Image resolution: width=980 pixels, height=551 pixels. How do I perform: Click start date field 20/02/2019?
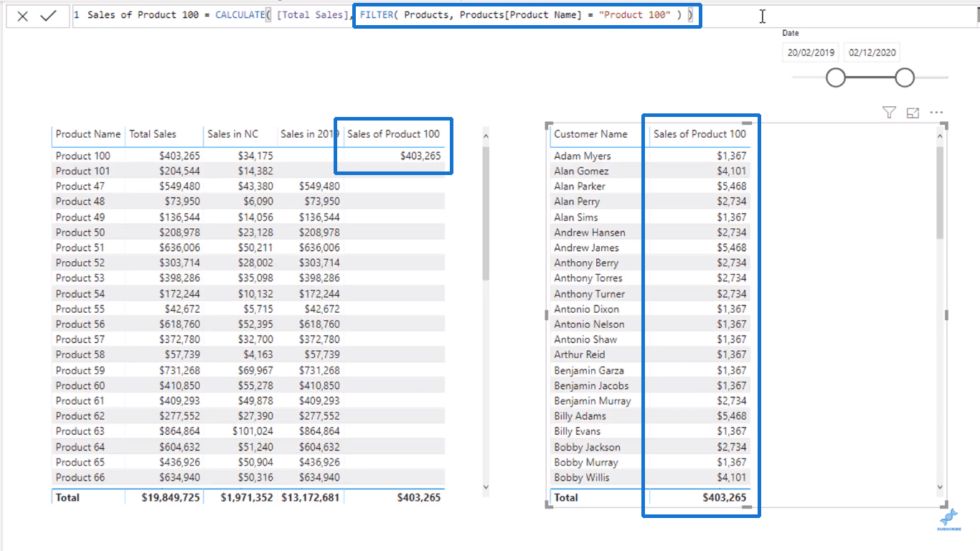pyautogui.click(x=811, y=52)
